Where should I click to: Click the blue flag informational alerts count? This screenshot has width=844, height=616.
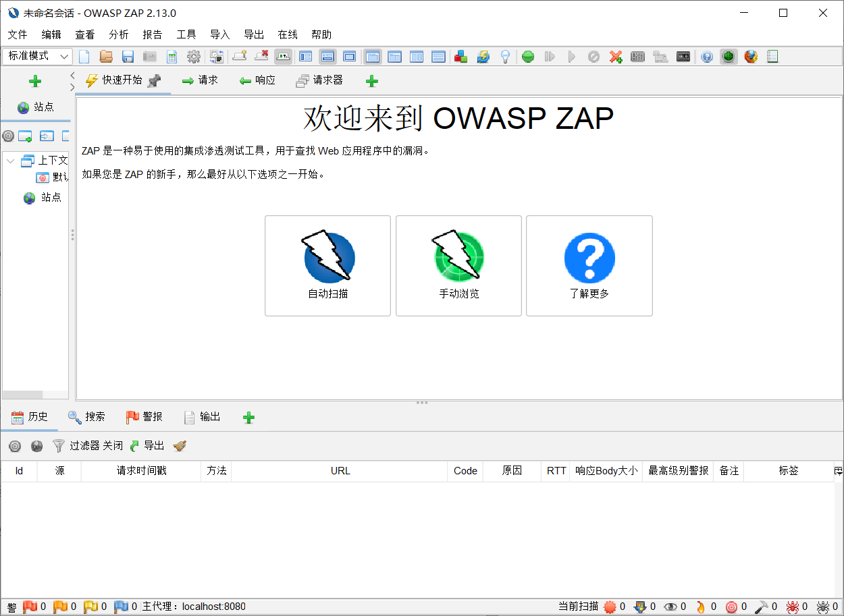pyautogui.click(x=126, y=607)
